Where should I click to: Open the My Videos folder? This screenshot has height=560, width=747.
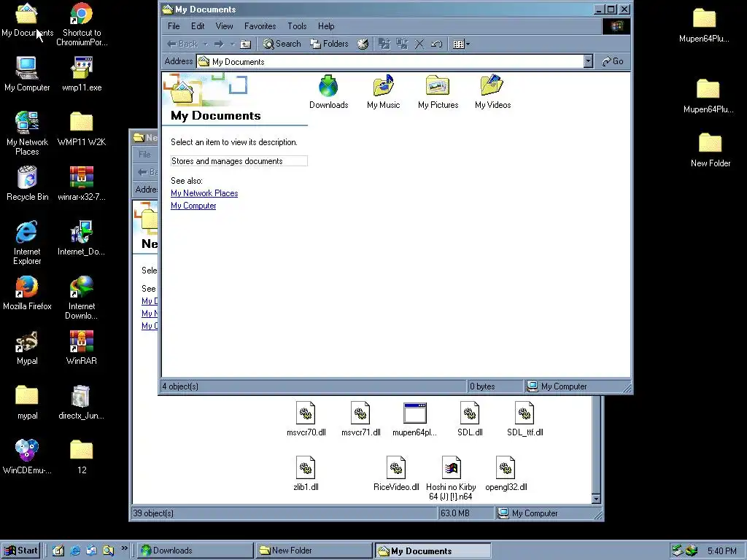tap(492, 91)
